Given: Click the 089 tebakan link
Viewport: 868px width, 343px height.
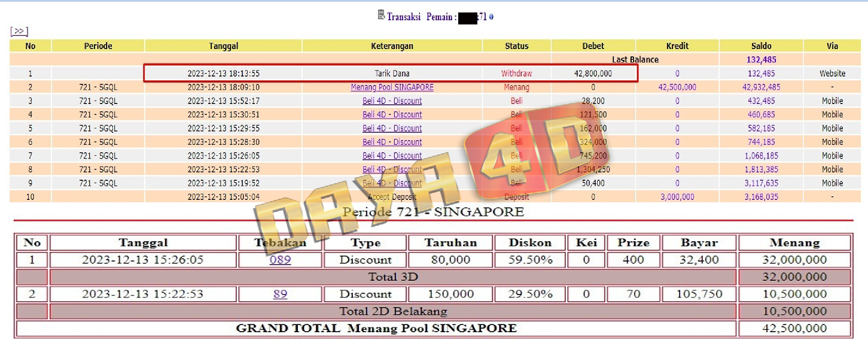Looking at the screenshot, I should tap(280, 260).
